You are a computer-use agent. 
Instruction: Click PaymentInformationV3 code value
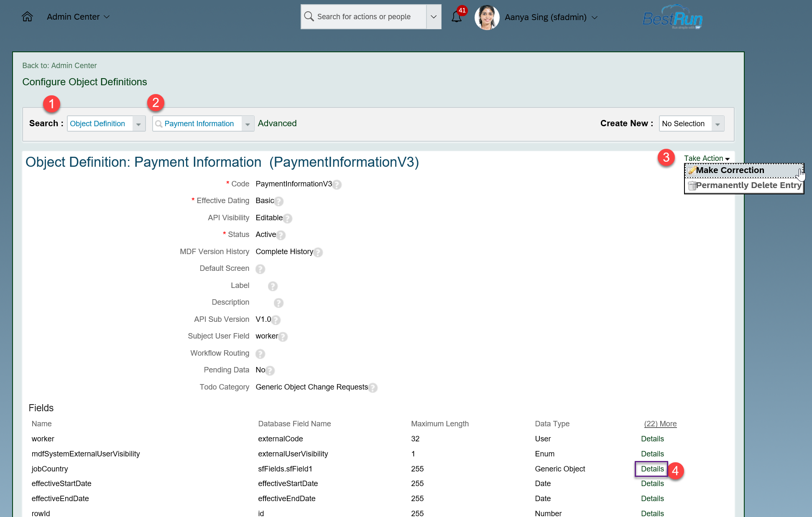point(294,184)
